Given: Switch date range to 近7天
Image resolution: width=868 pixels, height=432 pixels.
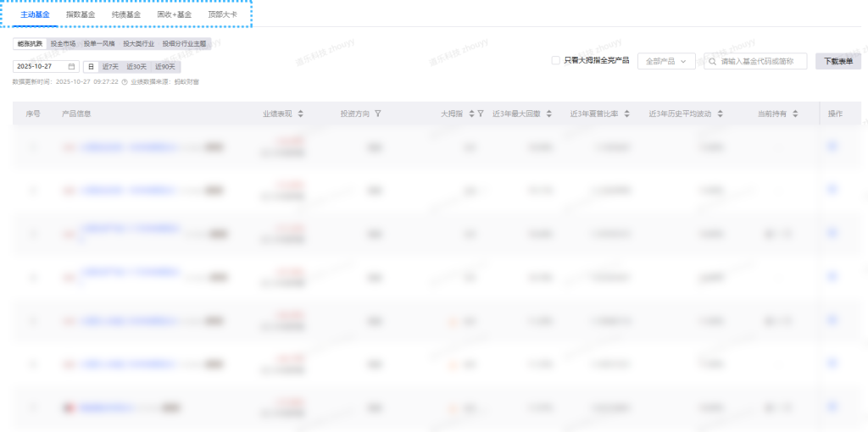Looking at the screenshot, I should click(x=110, y=66).
